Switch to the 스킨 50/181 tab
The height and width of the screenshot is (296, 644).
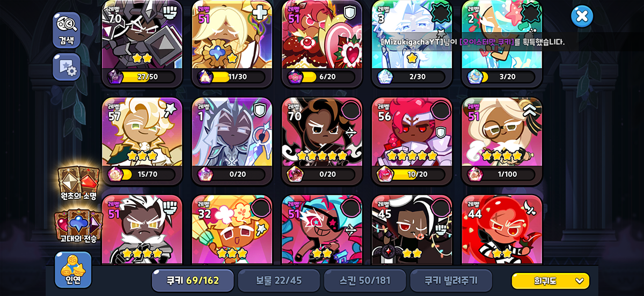pyautogui.click(x=364, y=280)
